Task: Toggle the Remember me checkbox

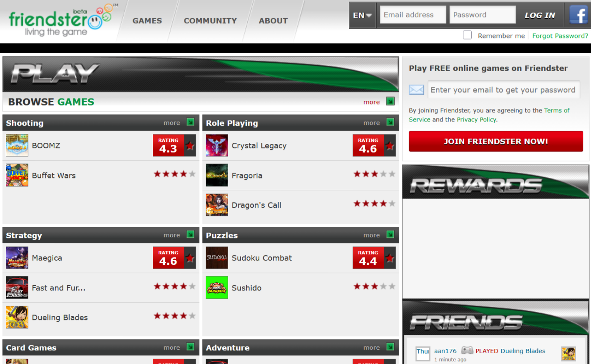Action: (467, 35)
